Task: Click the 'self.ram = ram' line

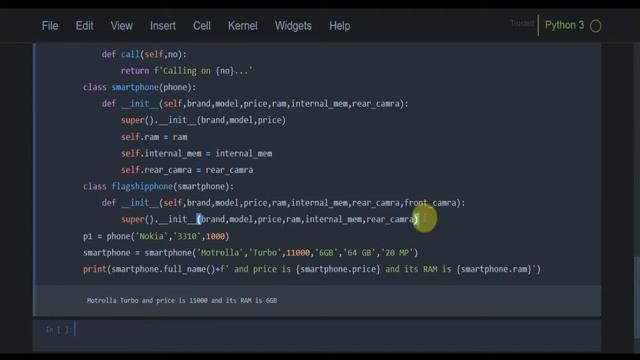Action: [x=154, y=137]
